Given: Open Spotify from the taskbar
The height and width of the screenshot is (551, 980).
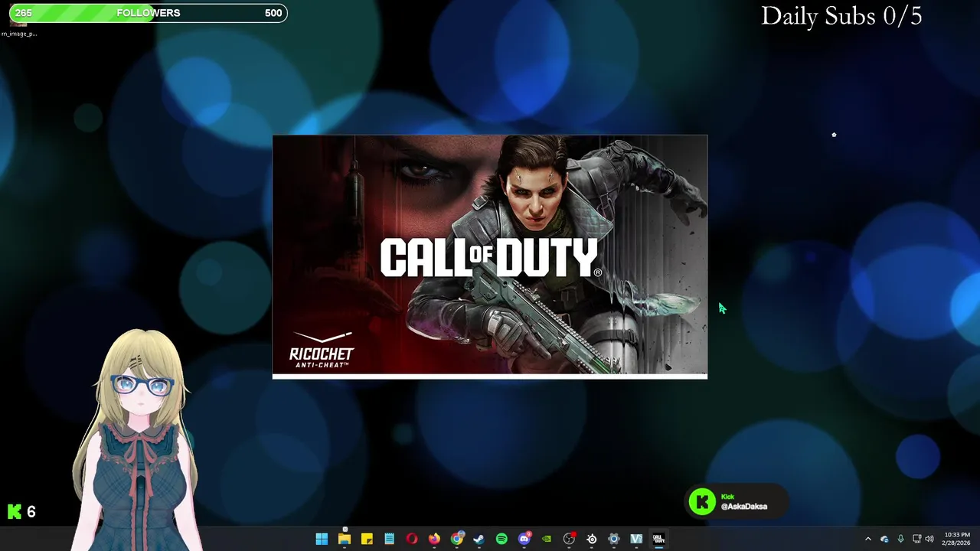Looking at the screenshot, I should pos(501,539).
